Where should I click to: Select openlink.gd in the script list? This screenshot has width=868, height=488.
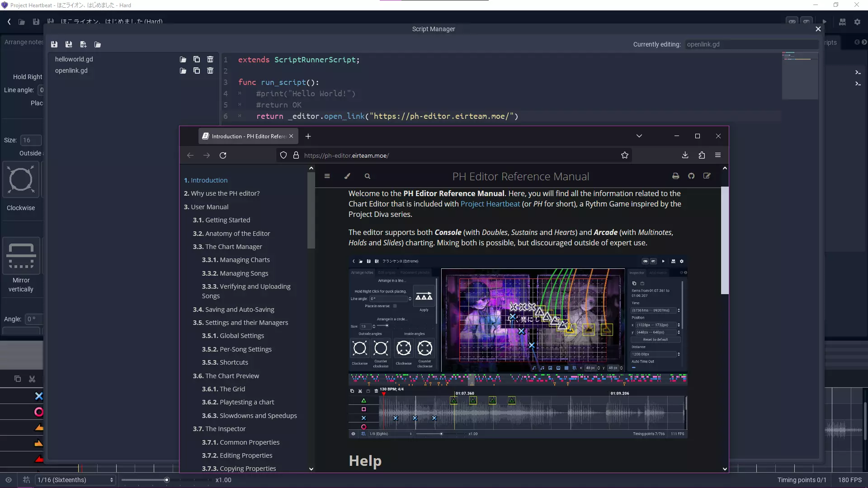coord(71,70)
